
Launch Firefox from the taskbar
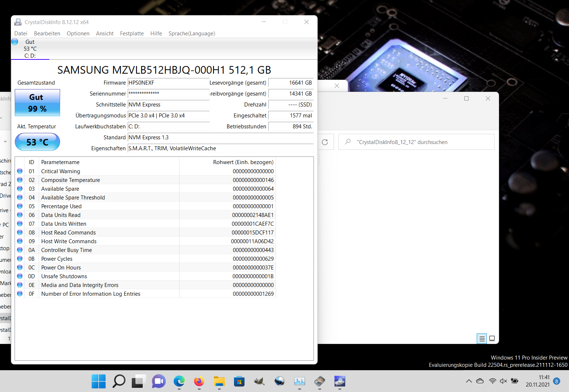199,381
